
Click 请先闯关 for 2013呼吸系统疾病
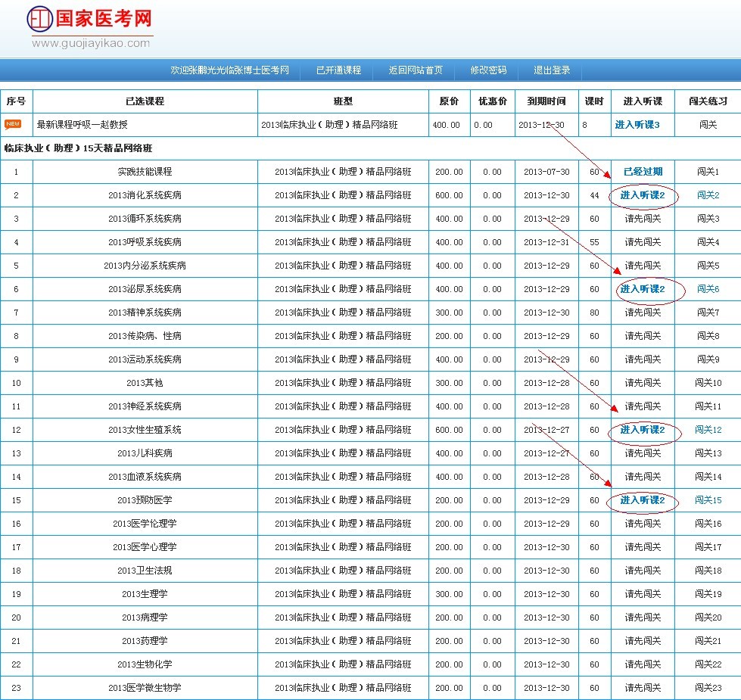pyautogui.click(x=643, y=242)
